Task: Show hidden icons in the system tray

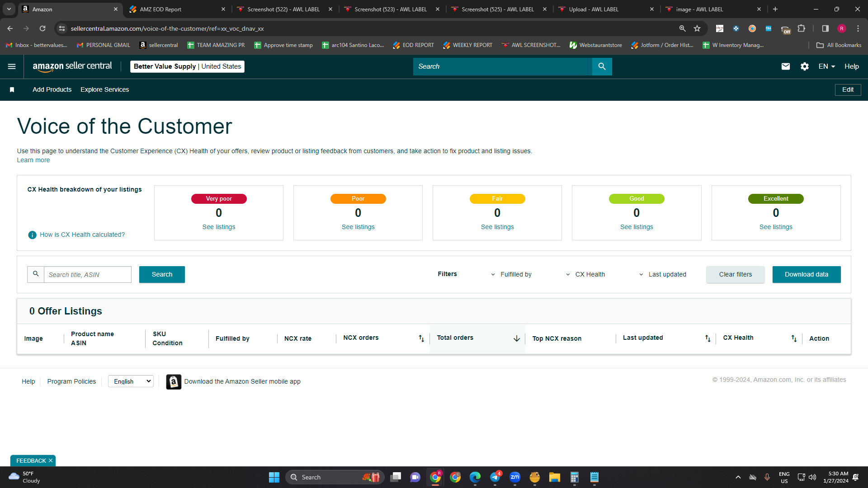Action: [x=738, y=477]
